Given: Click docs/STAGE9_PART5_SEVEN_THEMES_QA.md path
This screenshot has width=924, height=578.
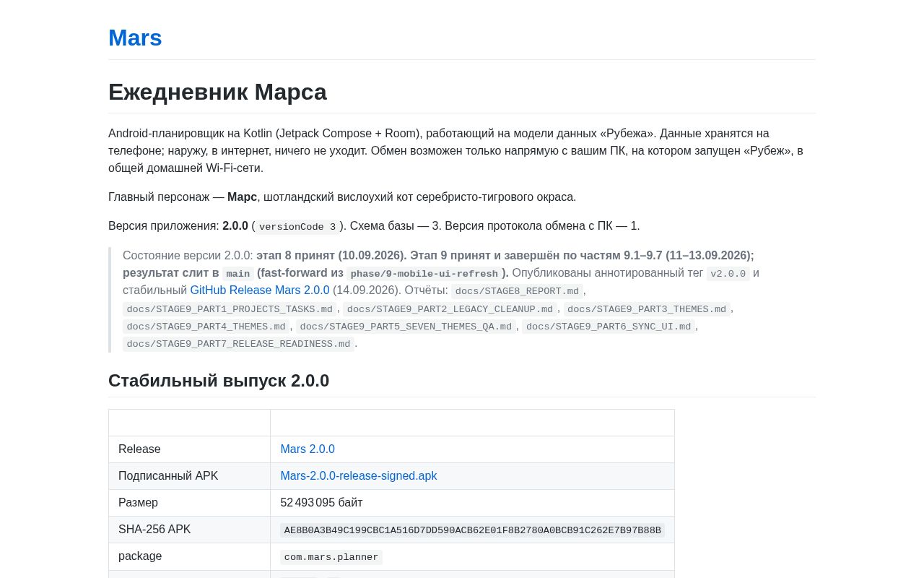Looking at the screenshot, I should pyautogui.click(x=406, y=327).
